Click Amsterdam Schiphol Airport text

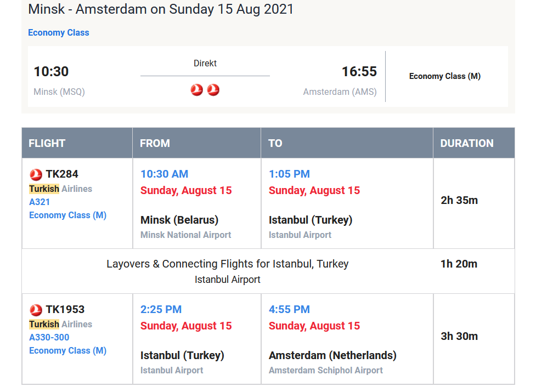tap(326, 371)
